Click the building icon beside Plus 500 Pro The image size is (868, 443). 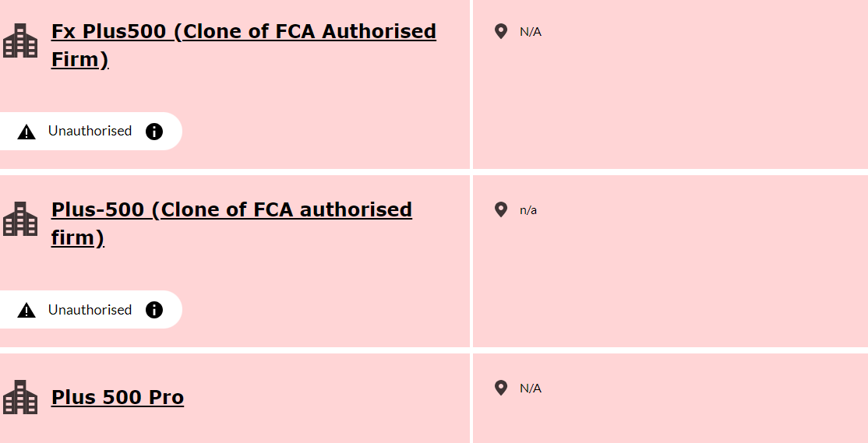(x=20, y=397)
